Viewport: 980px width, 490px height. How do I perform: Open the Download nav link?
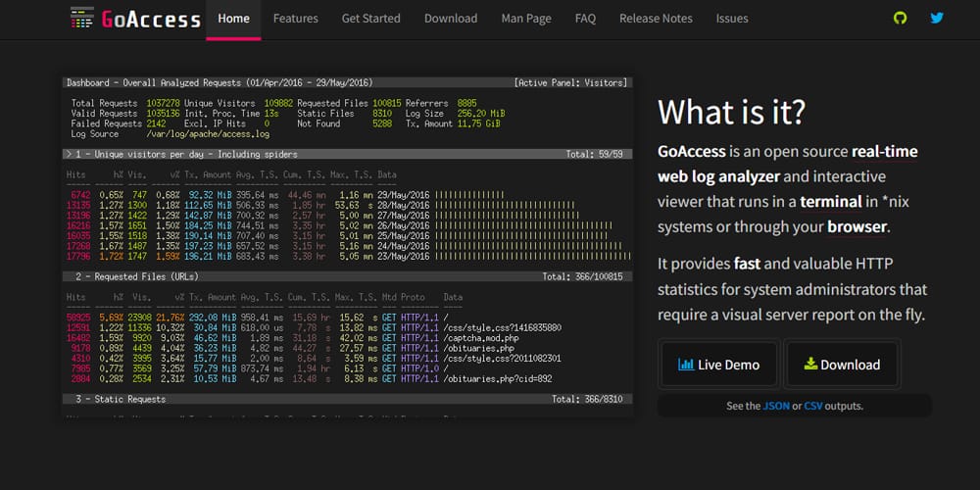pos(451,19)
